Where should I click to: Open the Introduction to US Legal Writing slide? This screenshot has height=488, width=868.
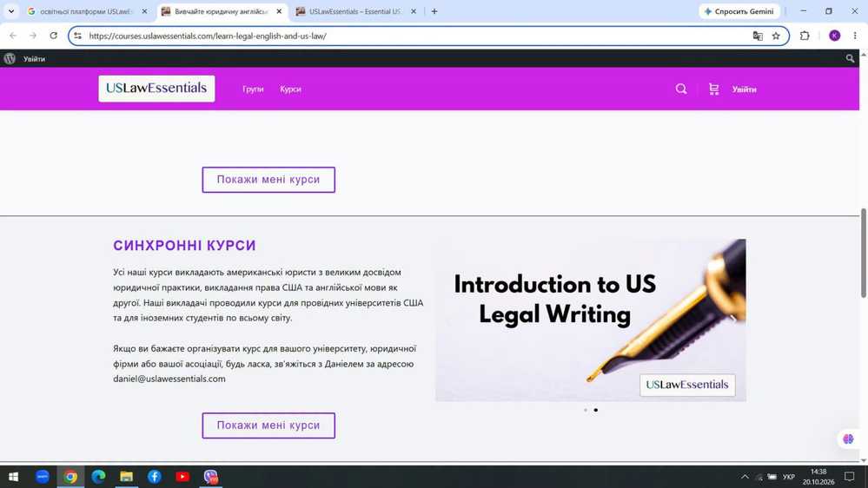[x=591, y=320]
